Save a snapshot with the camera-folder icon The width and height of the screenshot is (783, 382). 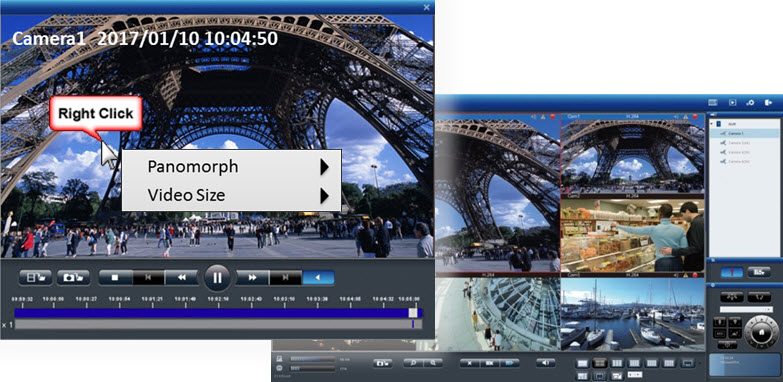tap(73, 278)
